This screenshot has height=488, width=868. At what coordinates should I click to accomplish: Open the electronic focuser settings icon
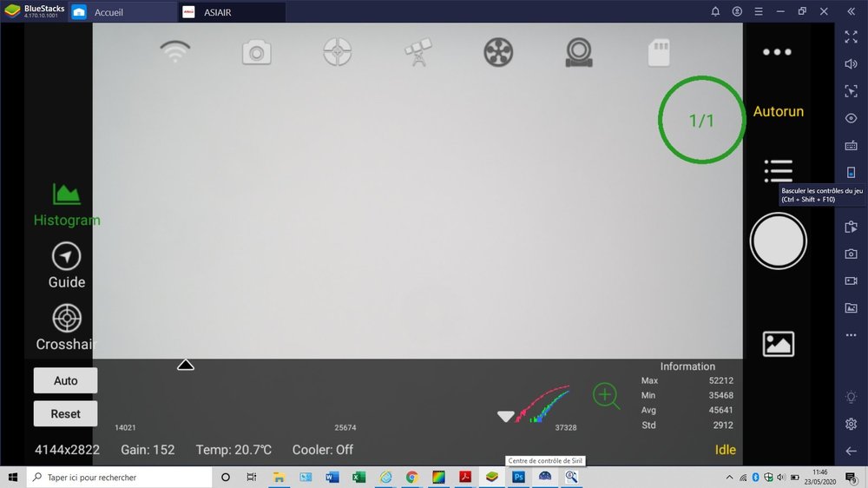(x=579, y=52)
